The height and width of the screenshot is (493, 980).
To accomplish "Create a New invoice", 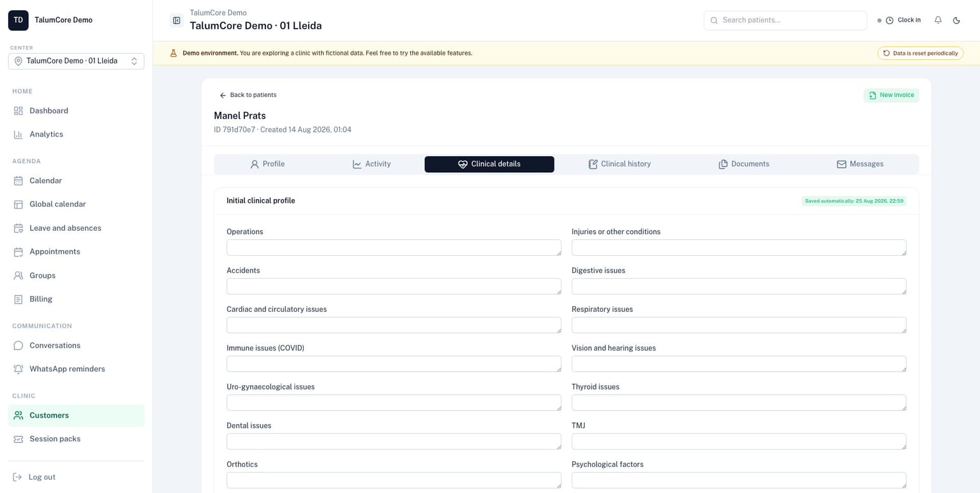I will 891,95.
